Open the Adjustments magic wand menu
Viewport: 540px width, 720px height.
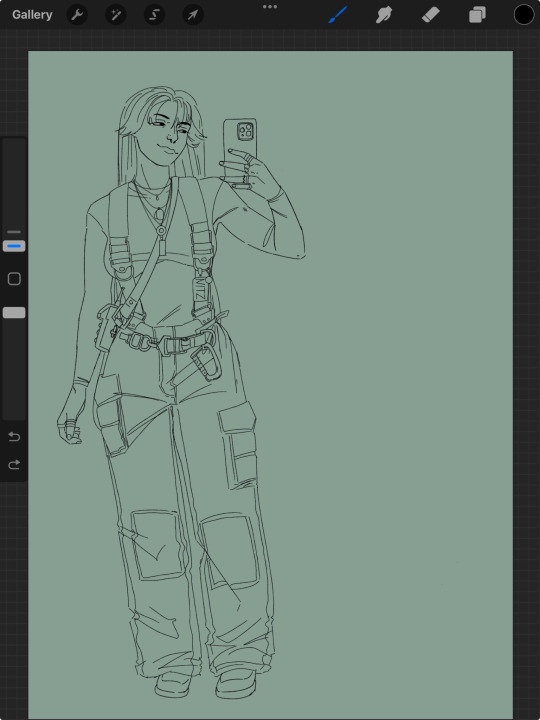(x=116, y=15)
